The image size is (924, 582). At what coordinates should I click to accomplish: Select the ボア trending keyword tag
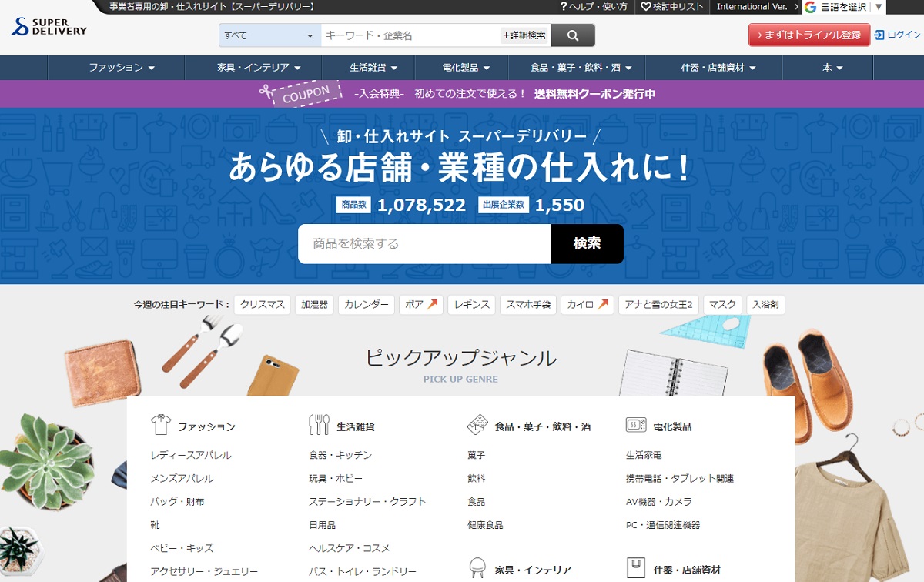coord(421,305)
